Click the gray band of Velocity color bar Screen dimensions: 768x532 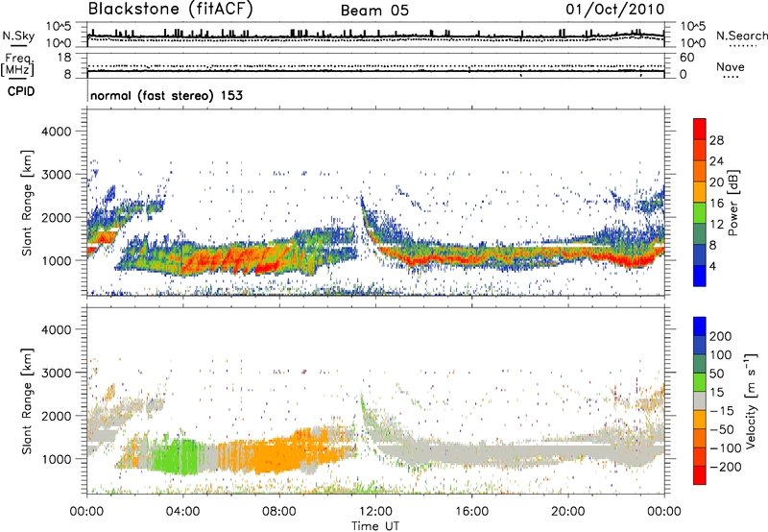700,401
